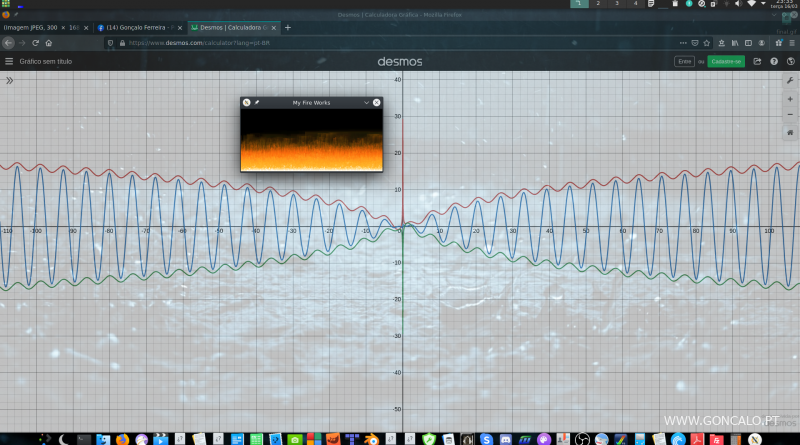Zoom in on the graph
800x445 pixels.
click(790, 98)
